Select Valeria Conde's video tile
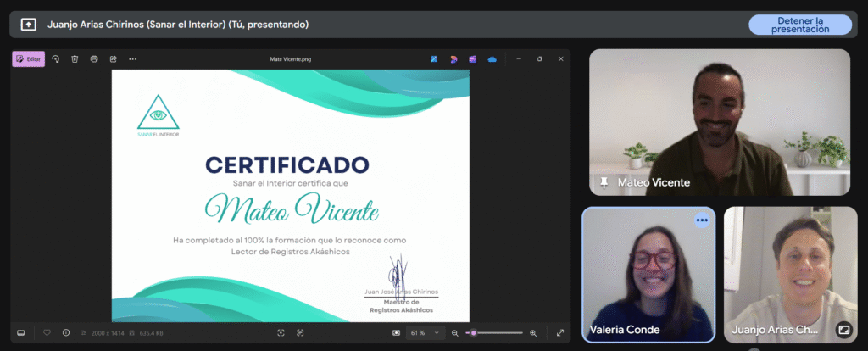The image size is (868, 351). coord(648,275)
